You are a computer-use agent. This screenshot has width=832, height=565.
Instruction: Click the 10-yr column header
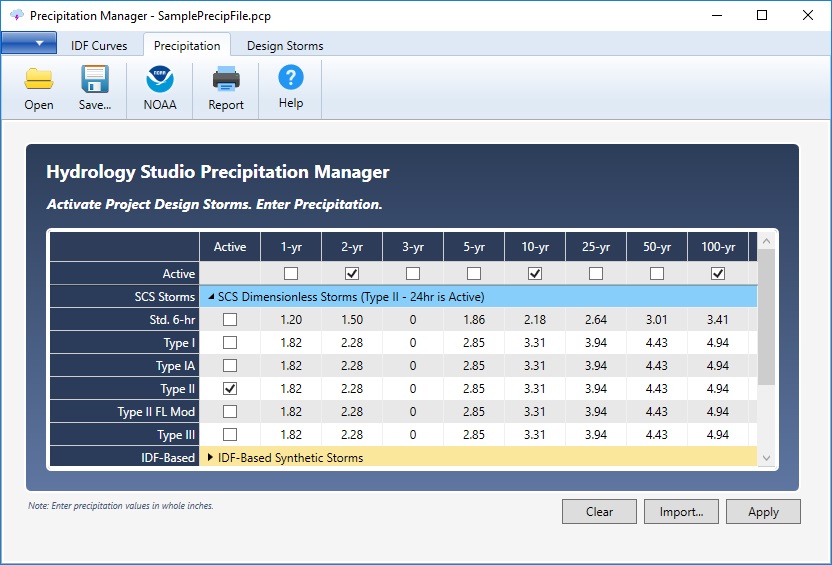pyautogui.click(x=535, y=247)
